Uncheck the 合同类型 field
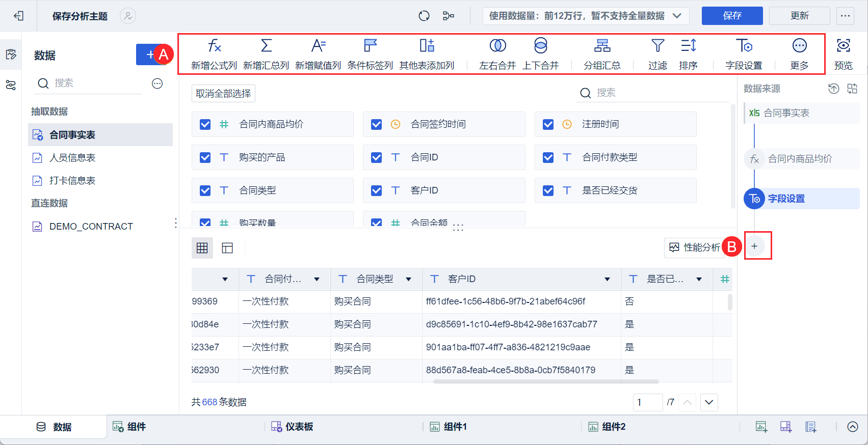 tap(205, 191)
